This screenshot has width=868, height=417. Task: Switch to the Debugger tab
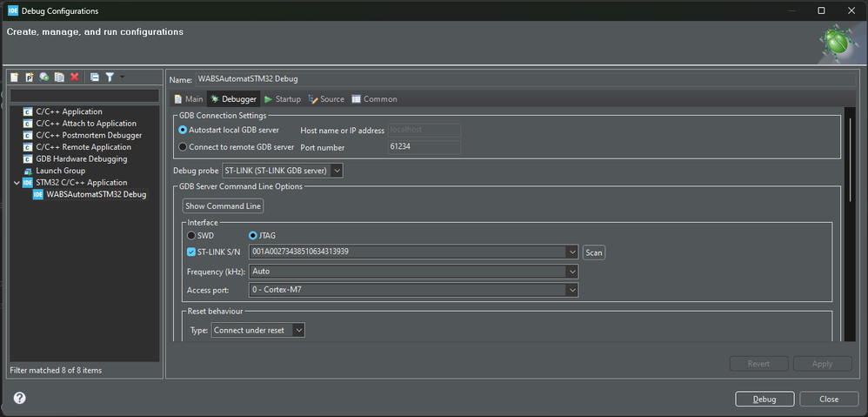point(234,99)
